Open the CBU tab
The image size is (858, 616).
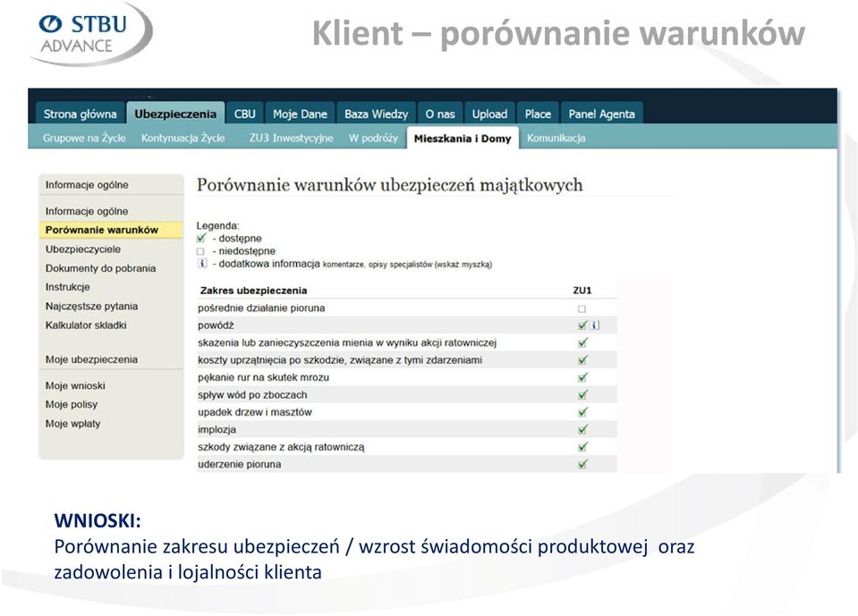pyautogui.click(x=244, y=114)
